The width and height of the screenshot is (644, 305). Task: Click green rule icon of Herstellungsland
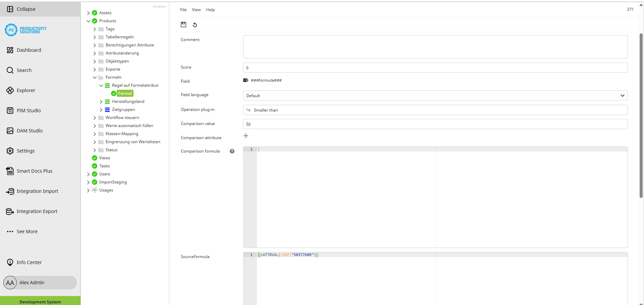click(107, 102)
